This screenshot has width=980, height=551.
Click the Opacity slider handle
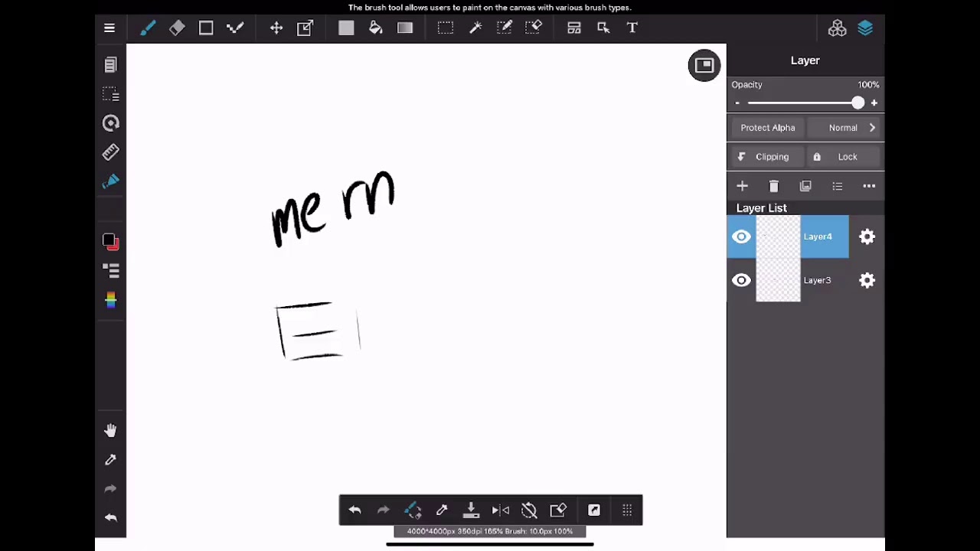click(857, 103)
